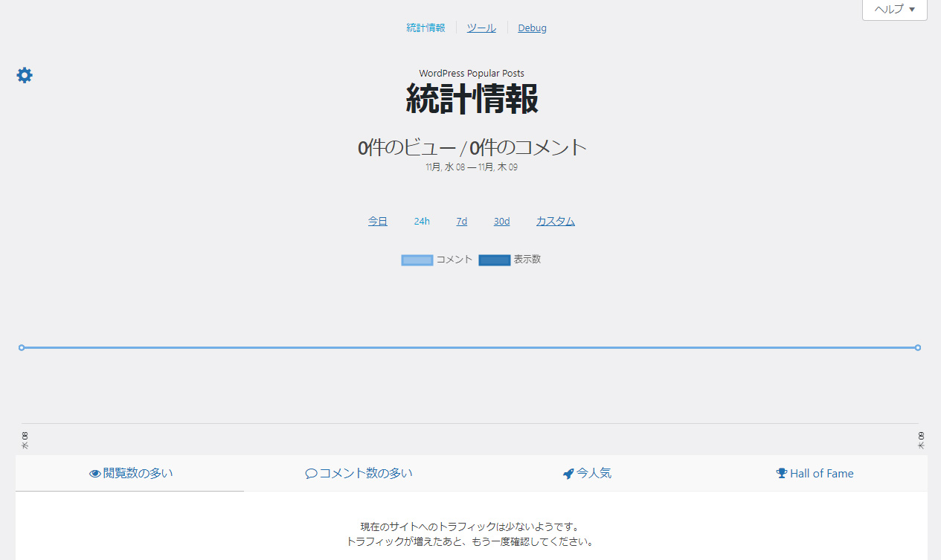The height and width of the screenshot is (560, 941).
Task: Open the Debug page
Action: [x=533, y=28]
